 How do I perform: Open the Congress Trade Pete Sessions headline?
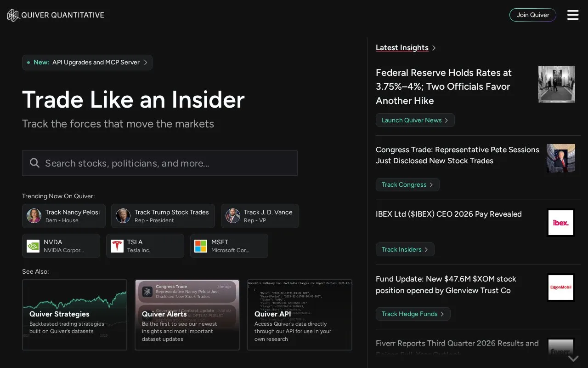[x=458, y=155]
